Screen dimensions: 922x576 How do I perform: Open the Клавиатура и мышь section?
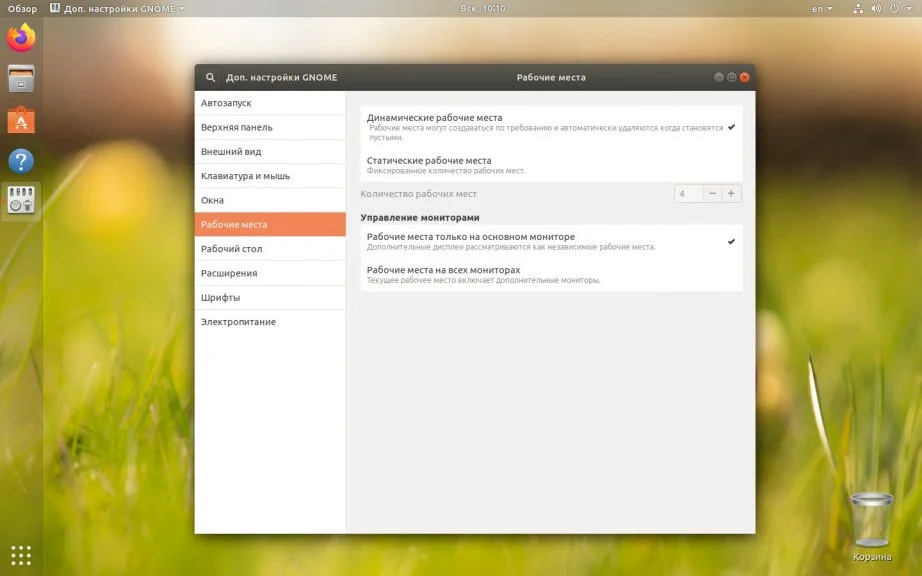click(270, 176)
